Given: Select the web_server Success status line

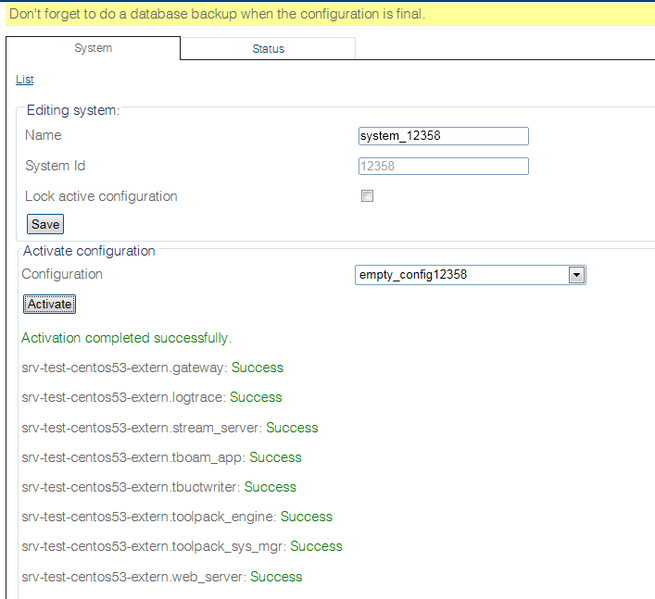Looking at the screenshot, I should click(x=161, y=577).
